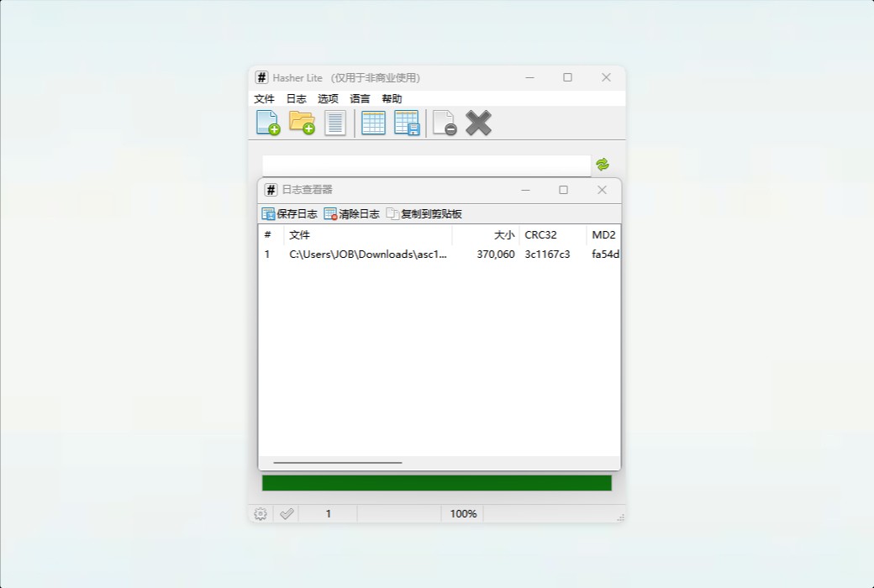
Task: Click 复制到剪贴板 in the log viewer
Action: pyautogui.click(x=429, y=213)
